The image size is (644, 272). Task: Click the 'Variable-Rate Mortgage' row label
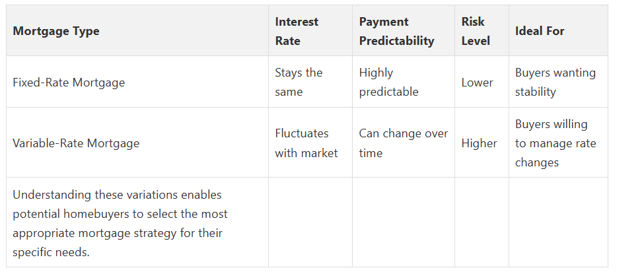click(x=76, y=143)
